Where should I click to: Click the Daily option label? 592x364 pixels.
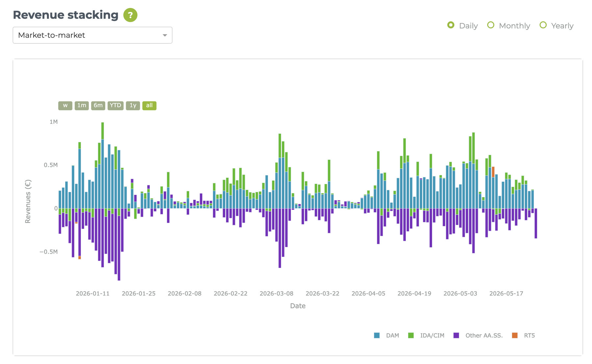pyautogui.click(x=468, y=26)
